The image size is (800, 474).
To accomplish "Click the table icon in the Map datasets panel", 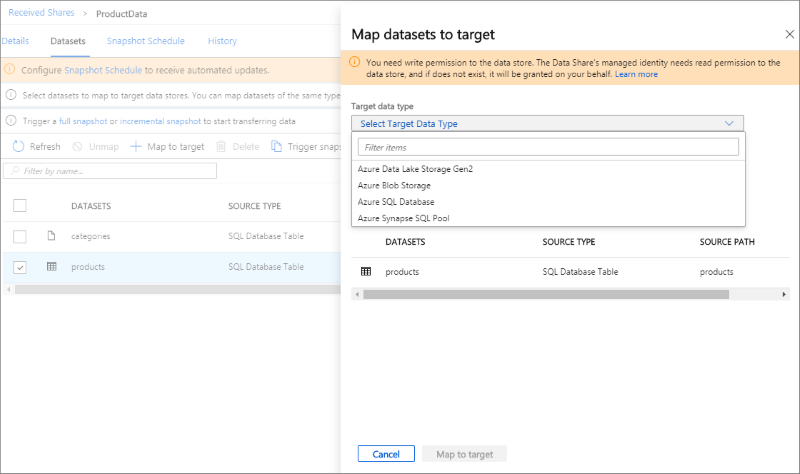I will tap(366, 271).
